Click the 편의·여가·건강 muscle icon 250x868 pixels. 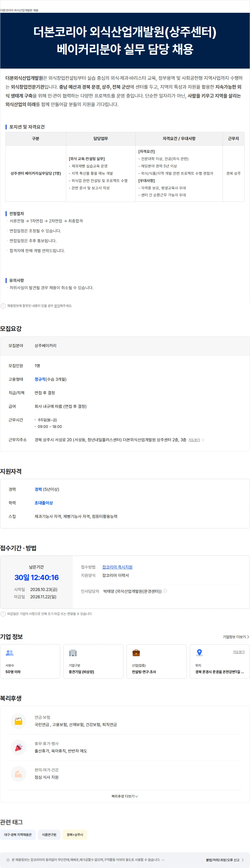[x=18, y=774]
